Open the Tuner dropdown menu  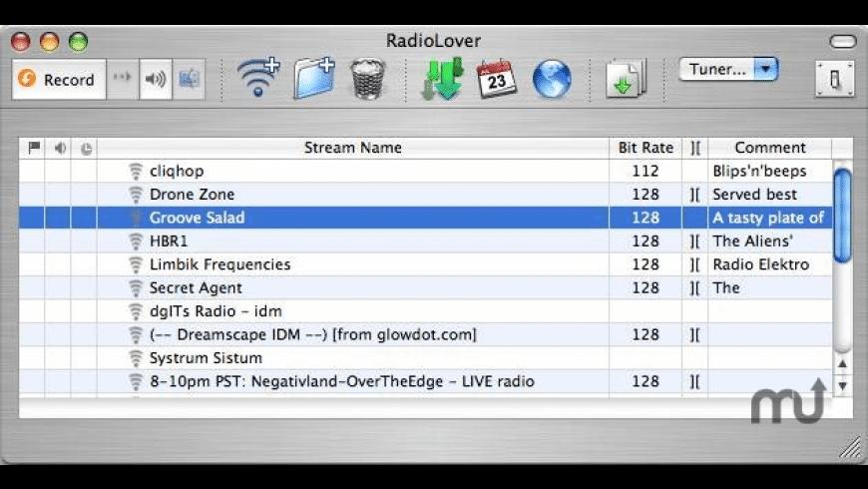[x=728, y=69]
